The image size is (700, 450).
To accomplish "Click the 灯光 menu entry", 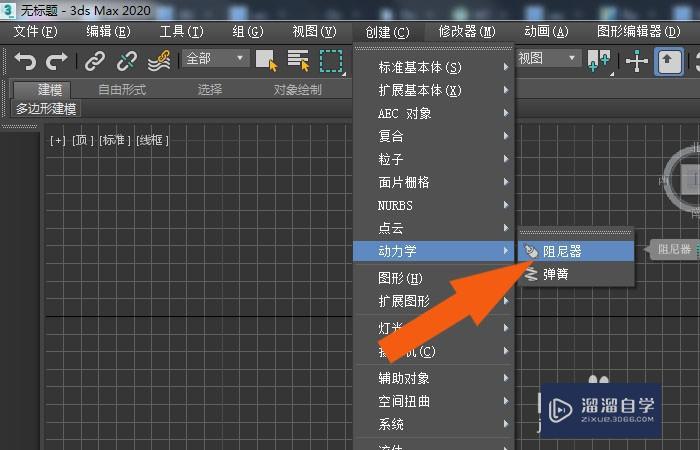I will (433, 328).
